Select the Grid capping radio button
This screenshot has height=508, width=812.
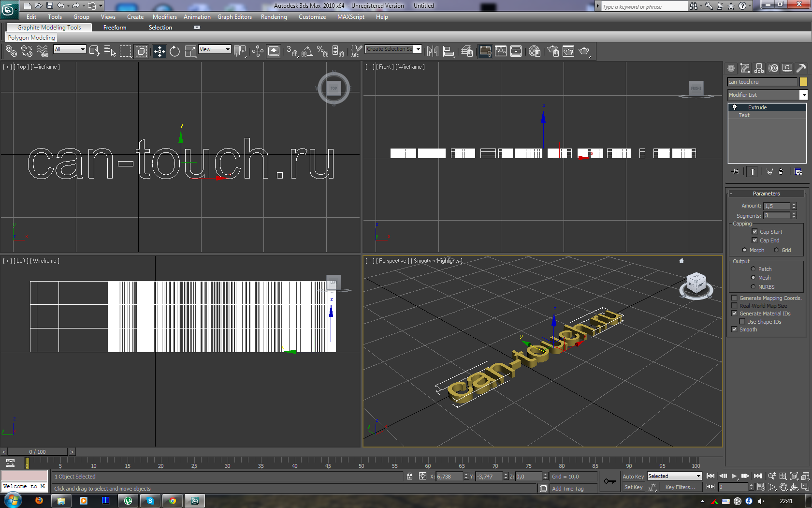(776, 250)
